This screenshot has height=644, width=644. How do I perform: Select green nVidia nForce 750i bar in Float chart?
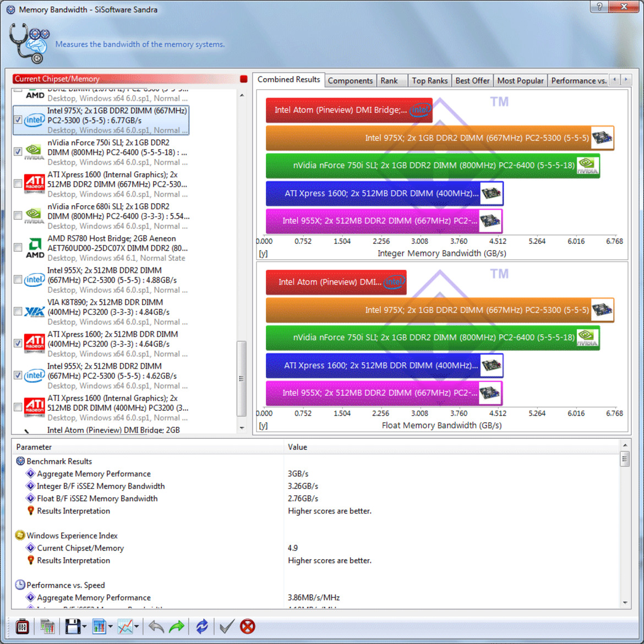click(433, 337)
